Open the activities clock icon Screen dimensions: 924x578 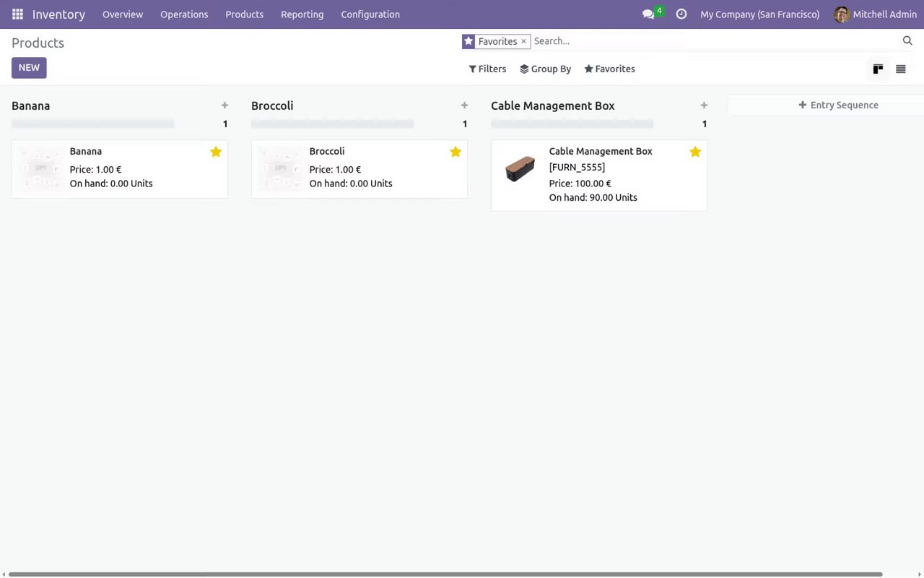coord(681,14)
